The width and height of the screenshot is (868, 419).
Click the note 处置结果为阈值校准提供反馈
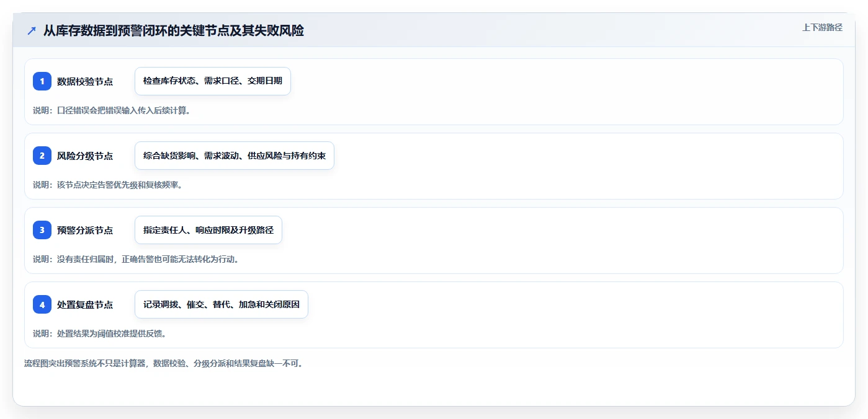coord(99,333)
